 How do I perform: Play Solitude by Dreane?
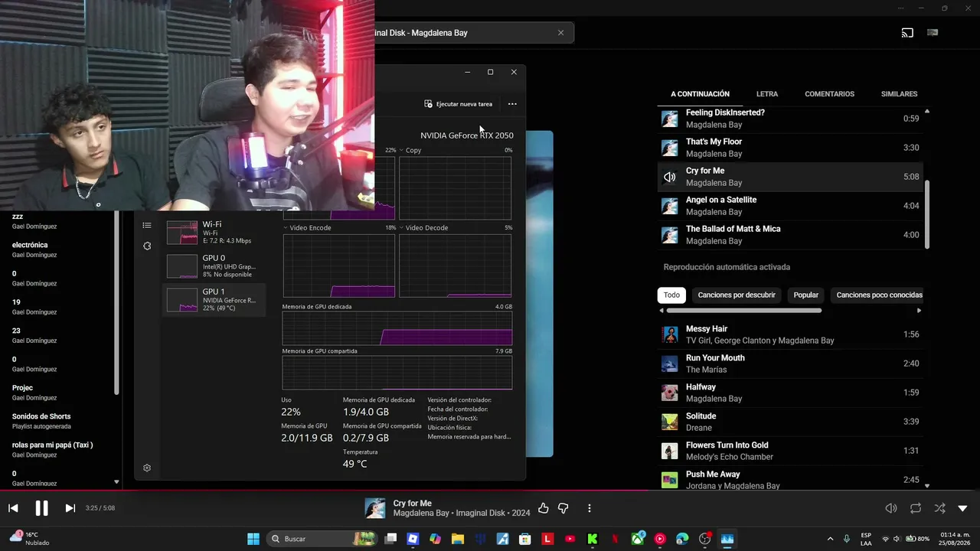click(x=790, y=422)
